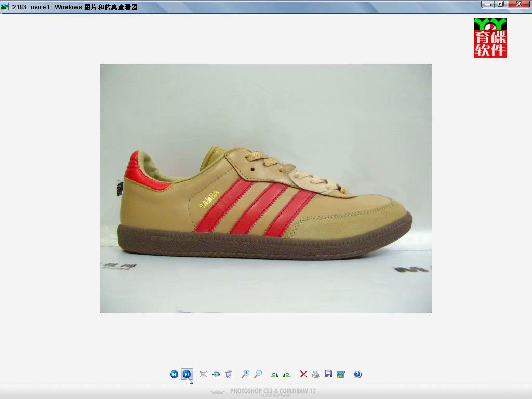The height and width of the screenshot is (399, 532).
Task: Print the image using printer icon
Action: point(315,374)
